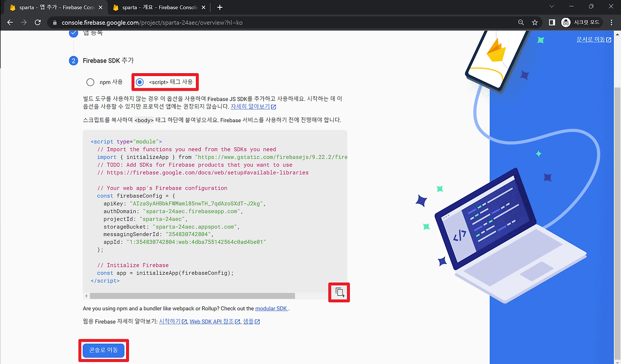The image size is (621, 364).
Task: Go back to the previous page
Action: 10,22
